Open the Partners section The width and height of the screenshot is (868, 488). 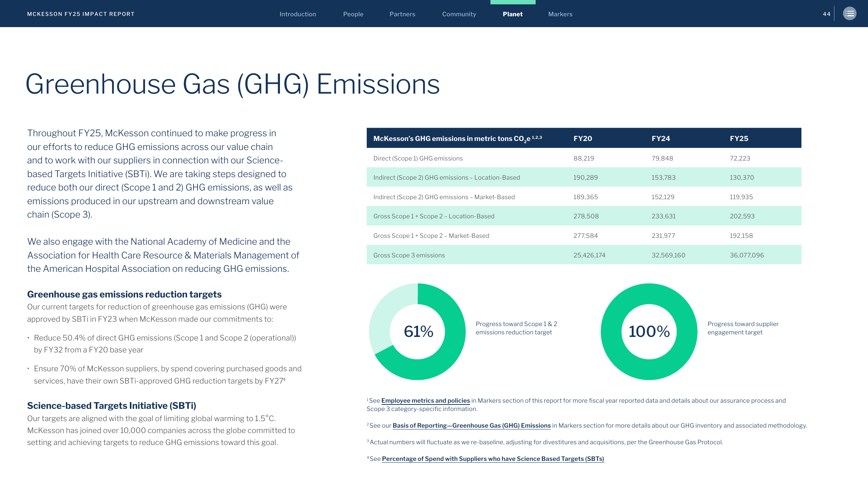[x=402, y=14]
